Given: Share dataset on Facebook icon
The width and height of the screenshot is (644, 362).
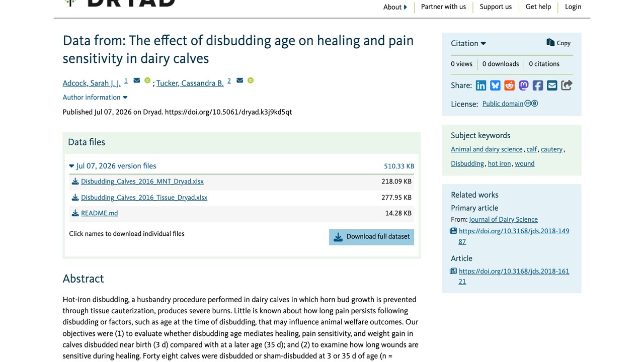Looking at the screenshot, I should [538, 85].
